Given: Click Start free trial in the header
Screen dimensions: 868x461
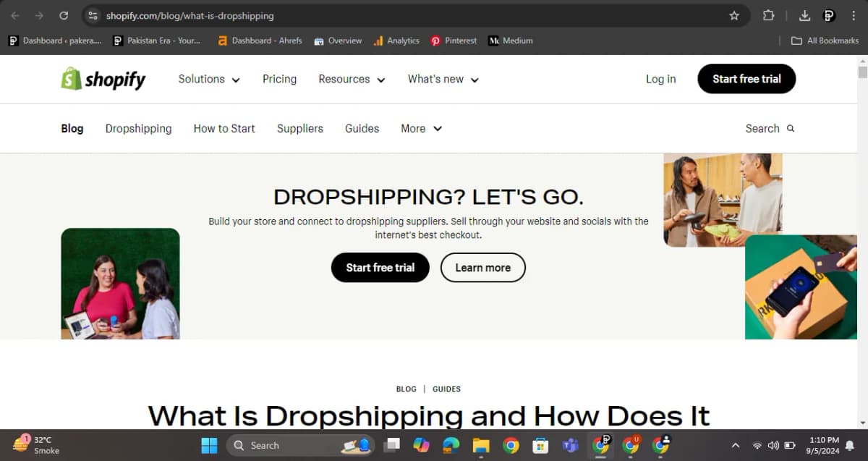Looking at the screenshot, I should pyautogui.click(x=746, y=79).
